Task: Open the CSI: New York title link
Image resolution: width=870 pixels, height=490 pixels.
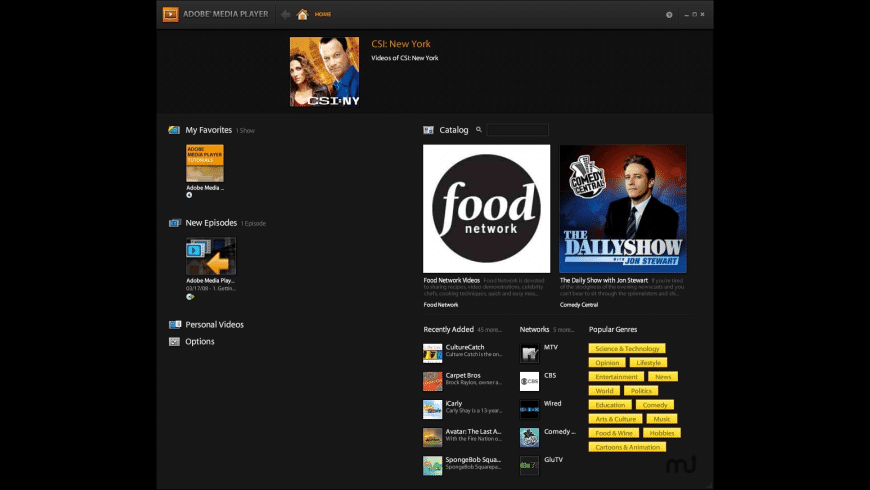Action: (401, 44)
